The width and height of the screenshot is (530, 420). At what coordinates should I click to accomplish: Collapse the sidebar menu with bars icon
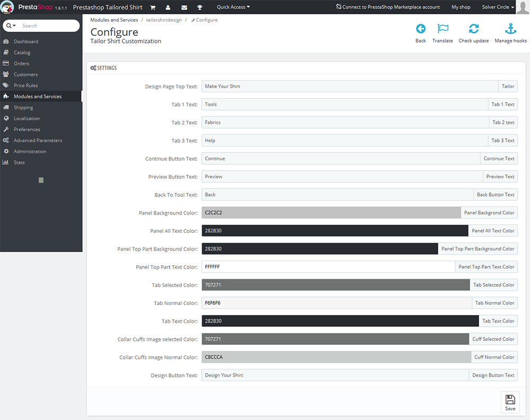41,180
